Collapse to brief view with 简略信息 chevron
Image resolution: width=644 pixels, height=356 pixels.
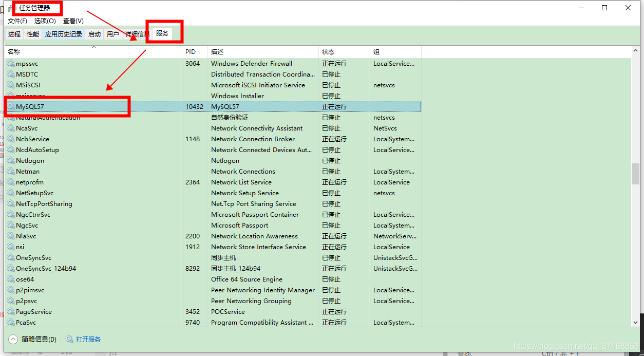coord(13,339)
